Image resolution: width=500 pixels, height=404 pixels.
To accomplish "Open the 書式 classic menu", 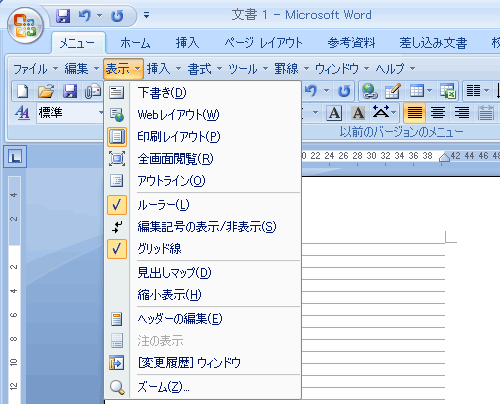I will point(204,69).
